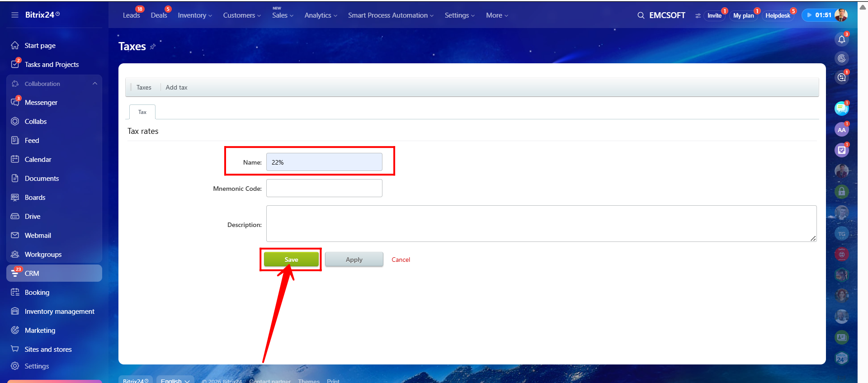The image size is (868, 383).
Task: Click the red Cancel link
Action: click(401, 260)
